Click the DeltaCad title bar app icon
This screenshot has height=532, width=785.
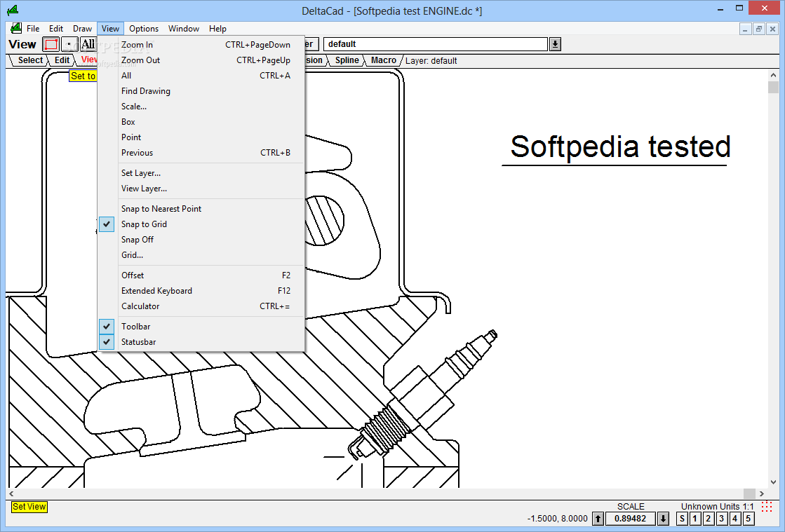(x=13, y=10)
